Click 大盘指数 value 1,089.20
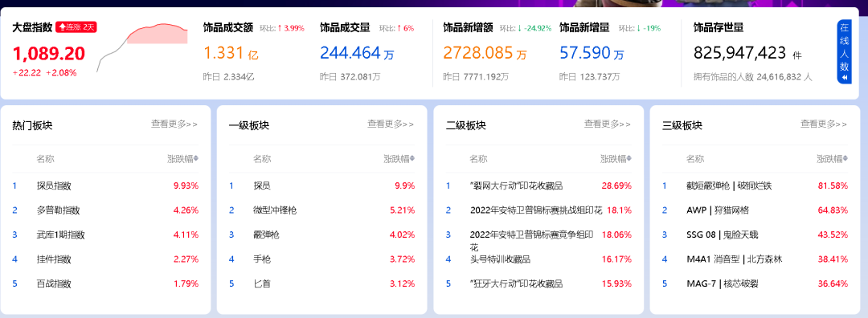 click(x=49, y=54)
